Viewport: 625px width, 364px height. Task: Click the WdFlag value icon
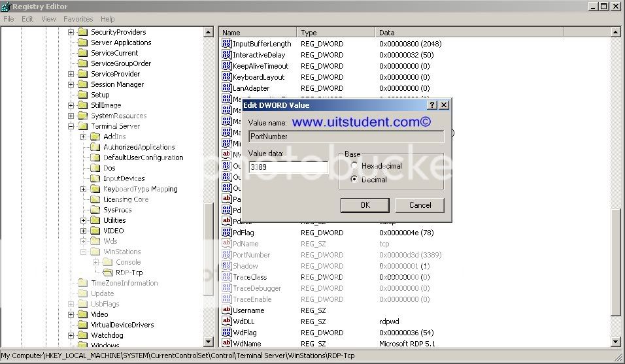coord(227,333)
